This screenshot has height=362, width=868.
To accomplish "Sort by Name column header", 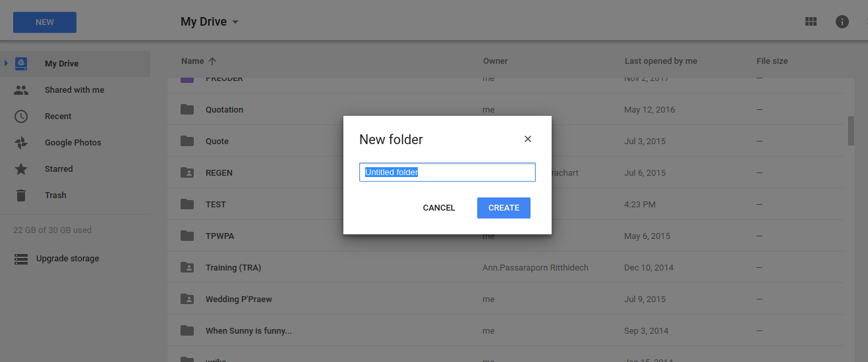I will click(x=192, y=61).
